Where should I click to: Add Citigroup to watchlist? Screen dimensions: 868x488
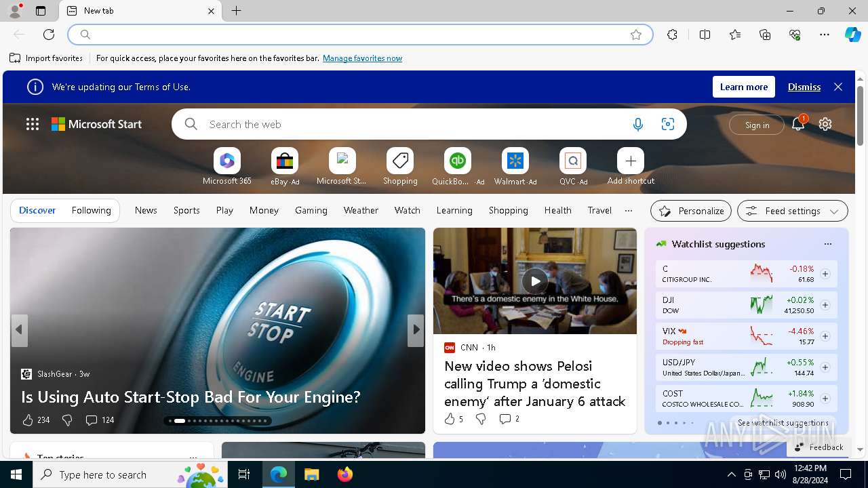[x=825, y=274]
